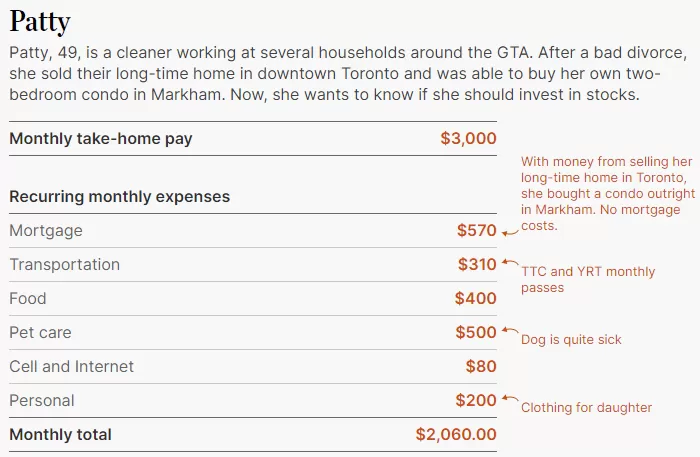700x457 pixels.
Task: Select the $80 cell and internet amount
Action: pyautogui.click(x=481, y=366)
